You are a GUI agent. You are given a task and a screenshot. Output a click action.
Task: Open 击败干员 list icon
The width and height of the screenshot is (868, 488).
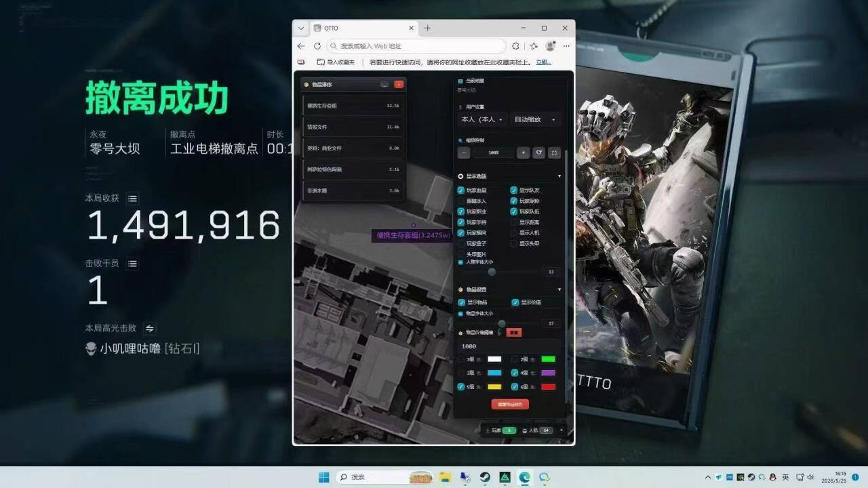pyautogui.click(x=132, y=264)
